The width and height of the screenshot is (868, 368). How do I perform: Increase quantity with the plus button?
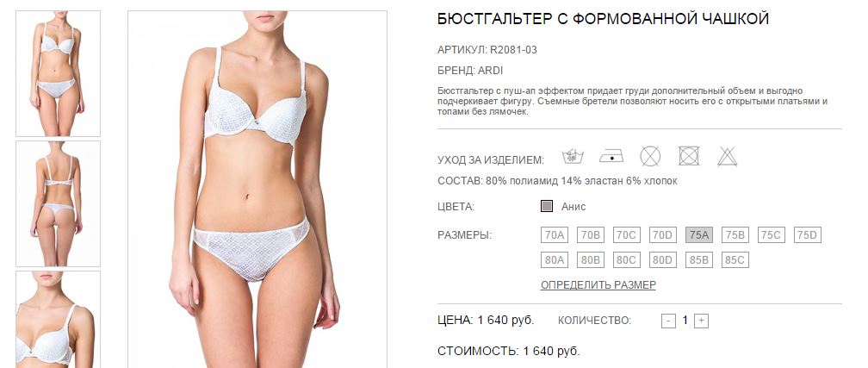(x=701, y=321)
